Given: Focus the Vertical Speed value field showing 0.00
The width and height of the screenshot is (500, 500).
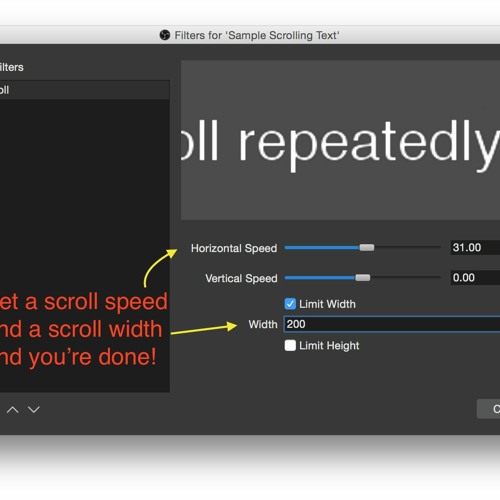Looking at the screenshot, I should [475, 278].
